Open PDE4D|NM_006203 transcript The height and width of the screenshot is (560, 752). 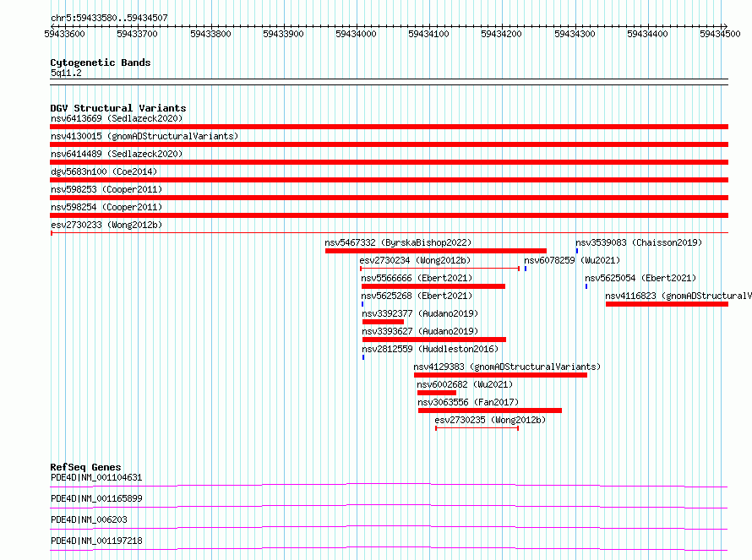pyautogui.click(x=89, y=519)
